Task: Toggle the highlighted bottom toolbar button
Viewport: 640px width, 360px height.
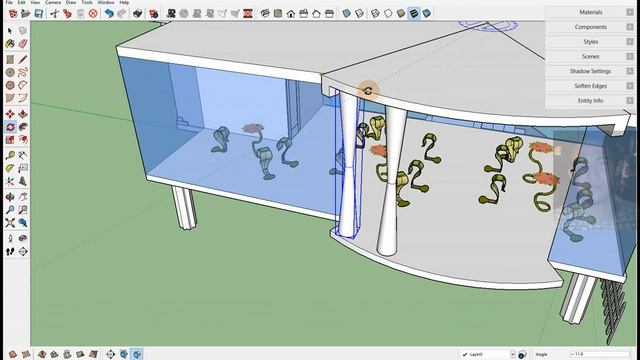Action: tap(137, 354)
